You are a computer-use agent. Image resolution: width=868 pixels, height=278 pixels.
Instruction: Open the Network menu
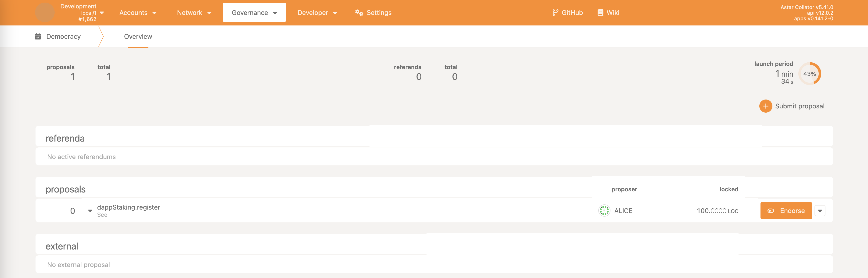coord(194,13)
